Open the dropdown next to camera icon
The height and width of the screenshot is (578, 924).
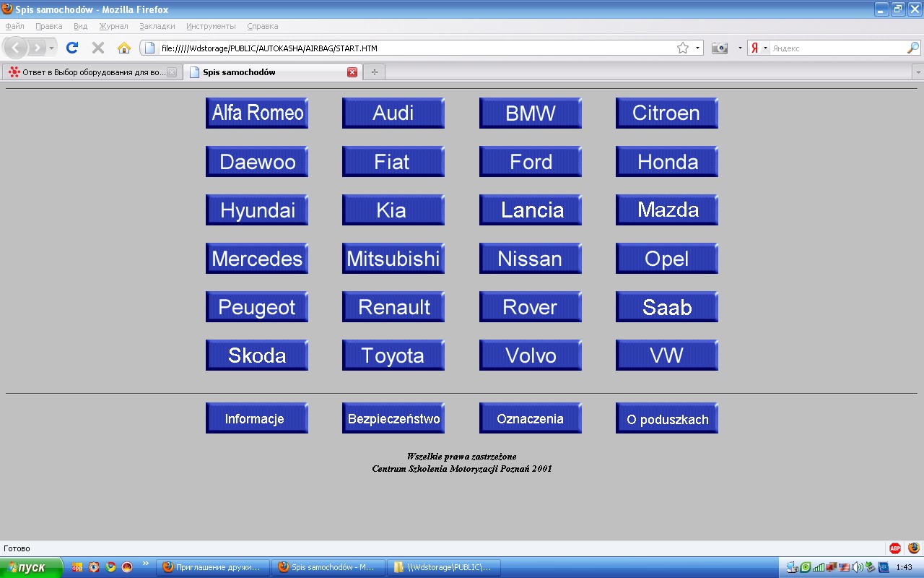click(x=740, y=48)
